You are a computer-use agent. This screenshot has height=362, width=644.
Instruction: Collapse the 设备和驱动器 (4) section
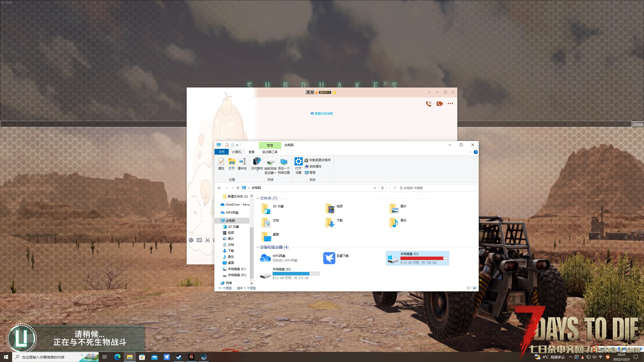[258, 247]
